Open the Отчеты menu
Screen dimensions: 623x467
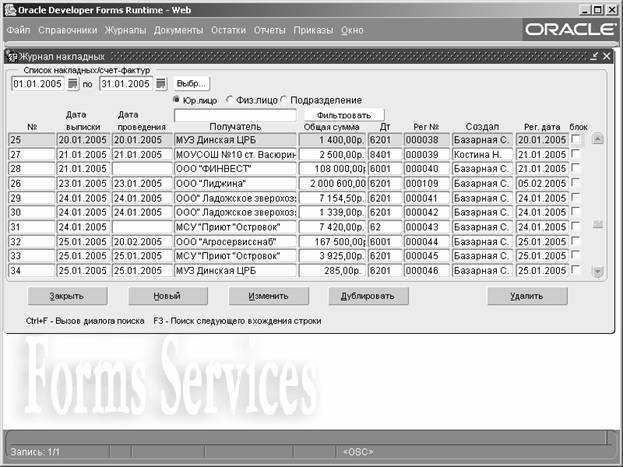(269, 30)
